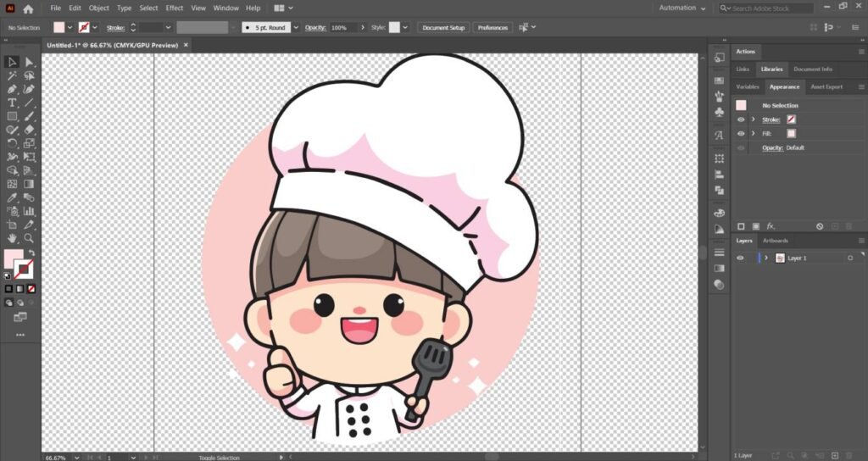
Task: Click Stroke label in control bar
Action: [115, 28]
